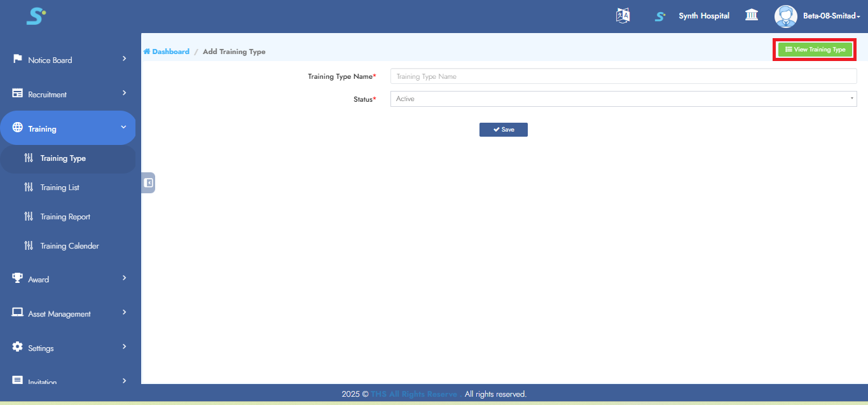
Task: Expand the Asset Management menu
Action: (68, 313)
